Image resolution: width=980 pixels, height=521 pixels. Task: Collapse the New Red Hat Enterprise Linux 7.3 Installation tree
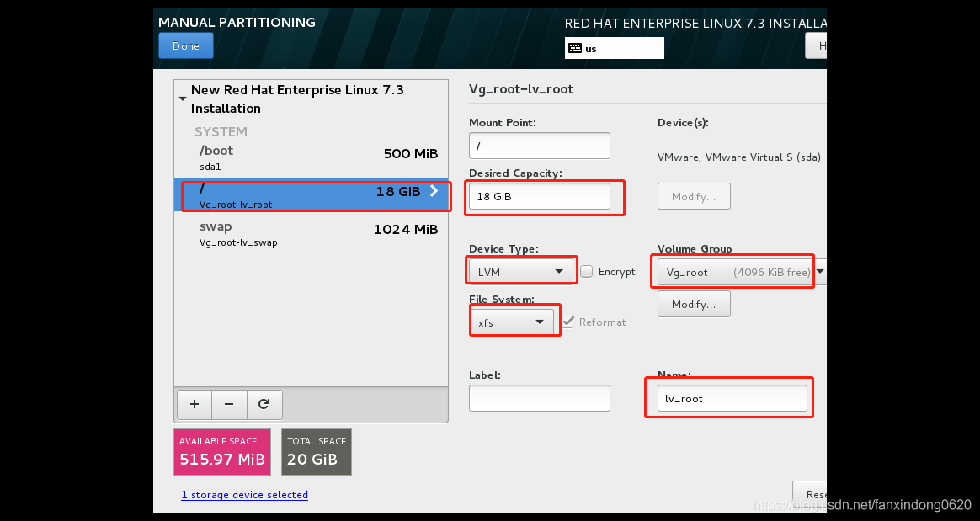(183, 98)
